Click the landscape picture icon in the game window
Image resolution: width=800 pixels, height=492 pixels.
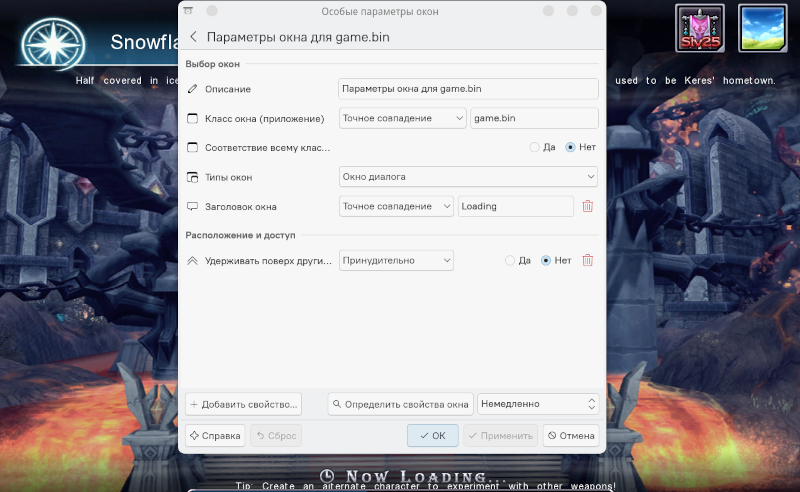tap(763, 28)
